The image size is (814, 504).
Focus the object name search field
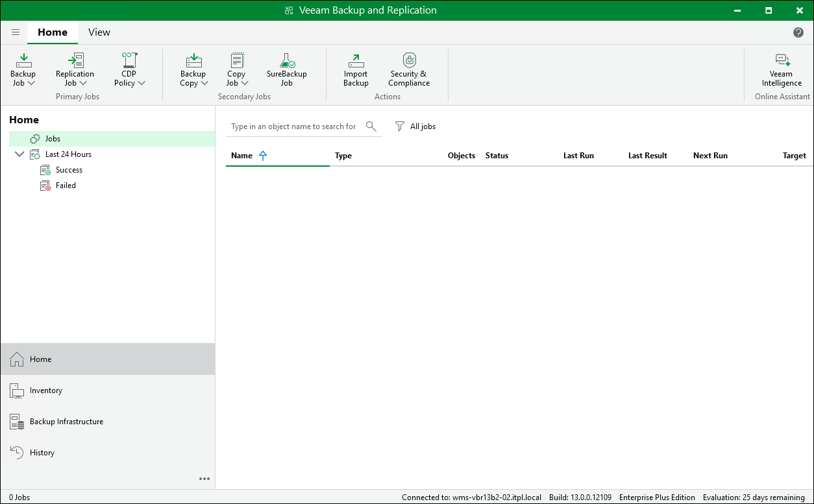pyautogui.click(x=294, y=126)
